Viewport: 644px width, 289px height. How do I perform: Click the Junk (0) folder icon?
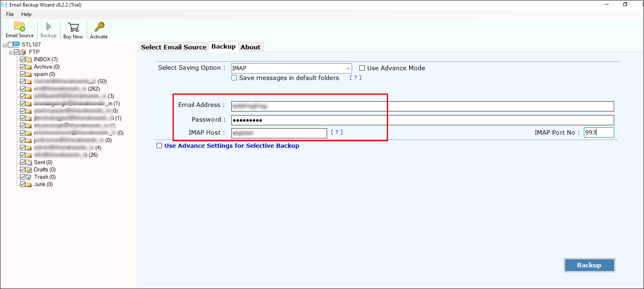(x=29, y=185)
